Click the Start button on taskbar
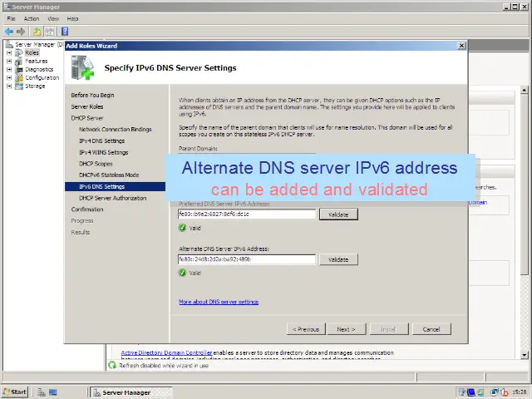Viewport: 532px width, 399px height. (x=15, y=392)
